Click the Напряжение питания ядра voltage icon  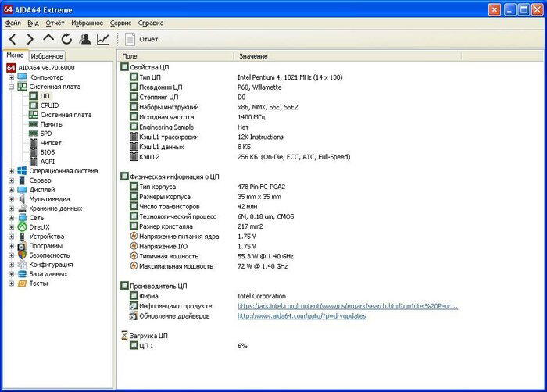[134, 236]
